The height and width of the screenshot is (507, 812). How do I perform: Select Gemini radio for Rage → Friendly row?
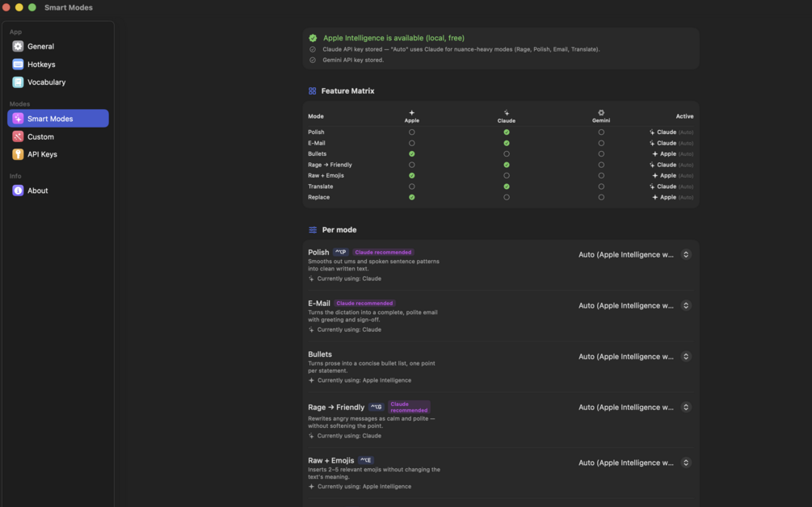[601, 165]
